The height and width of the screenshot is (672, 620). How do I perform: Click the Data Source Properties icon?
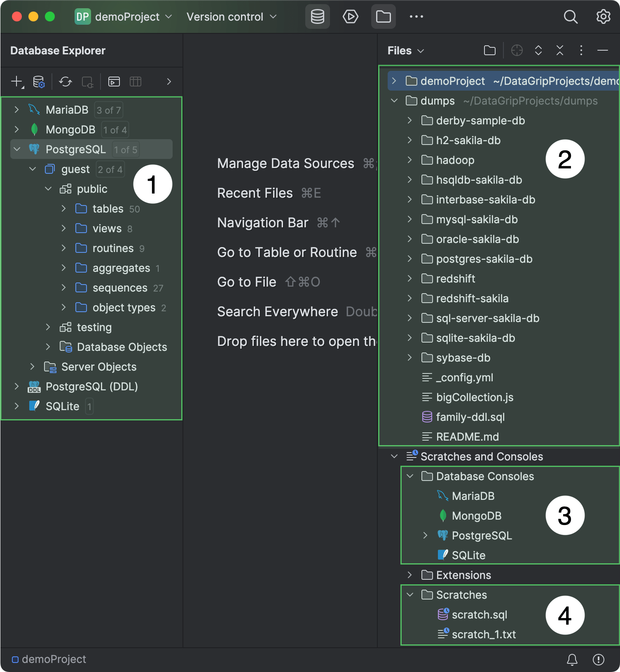pos(39,82)
